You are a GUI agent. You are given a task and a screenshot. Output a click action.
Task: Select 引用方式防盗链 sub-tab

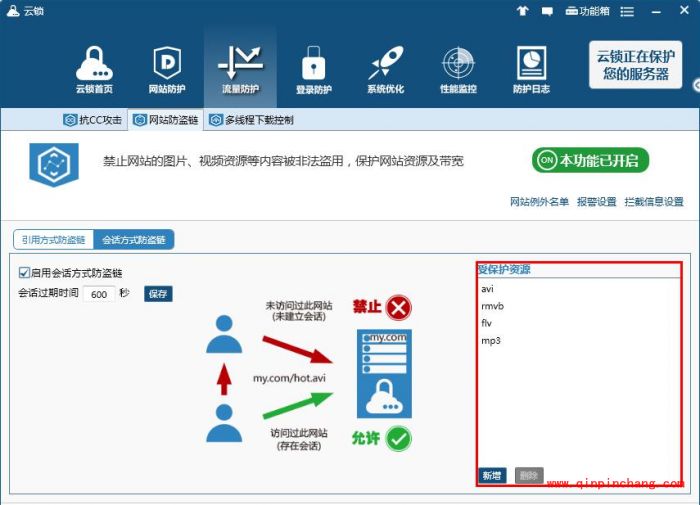coord(53,240)
